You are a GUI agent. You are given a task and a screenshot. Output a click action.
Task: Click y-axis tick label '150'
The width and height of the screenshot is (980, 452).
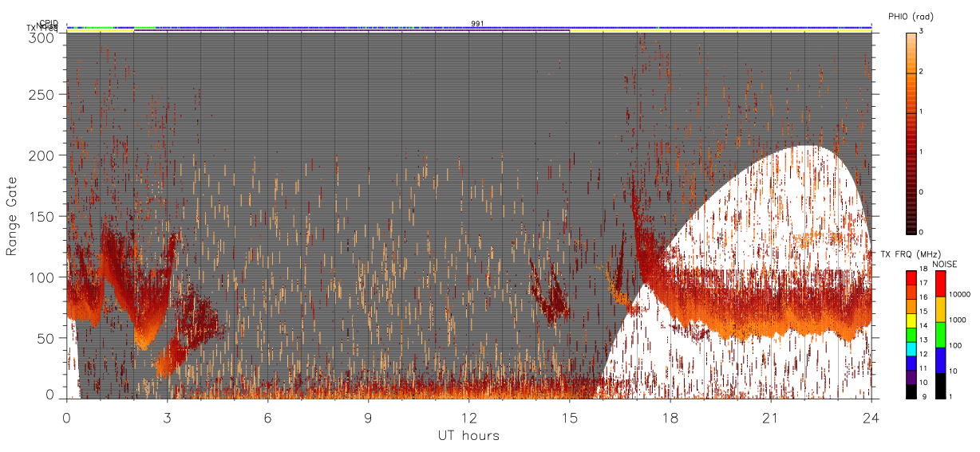tap(41, 216)
